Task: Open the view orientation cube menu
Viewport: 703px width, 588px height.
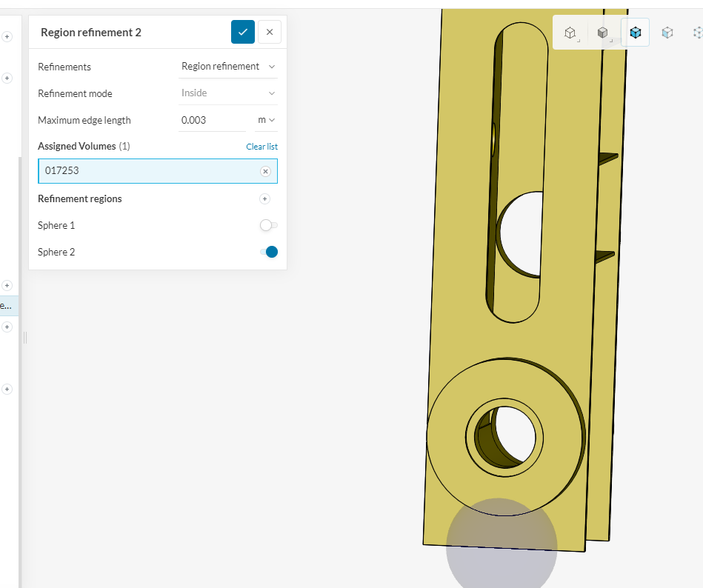Action: pos(570,33)
